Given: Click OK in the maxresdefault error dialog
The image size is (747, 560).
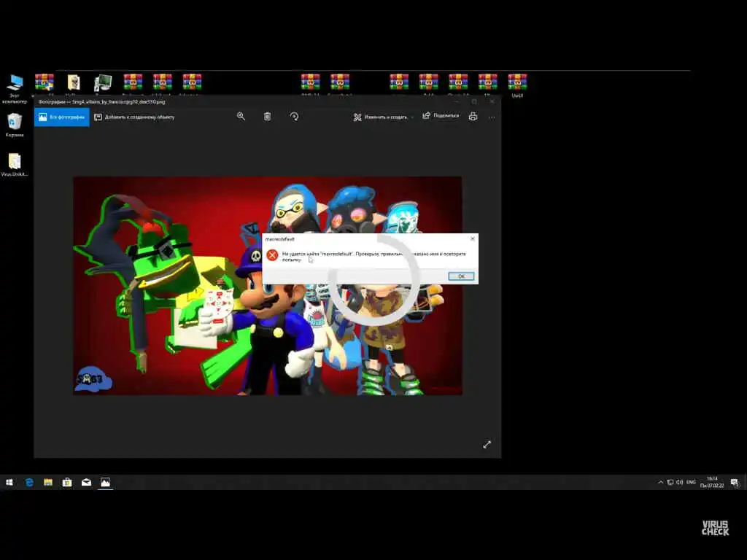Looking at the screenshot, I should [461, 276].
